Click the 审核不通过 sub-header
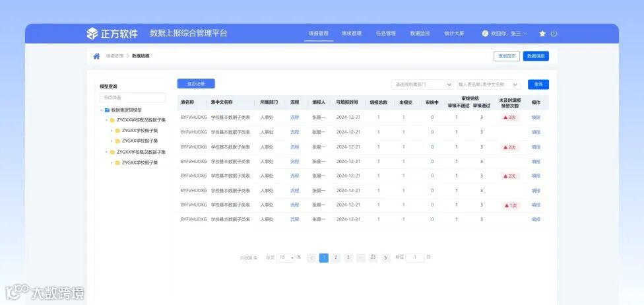 [459, 106]
